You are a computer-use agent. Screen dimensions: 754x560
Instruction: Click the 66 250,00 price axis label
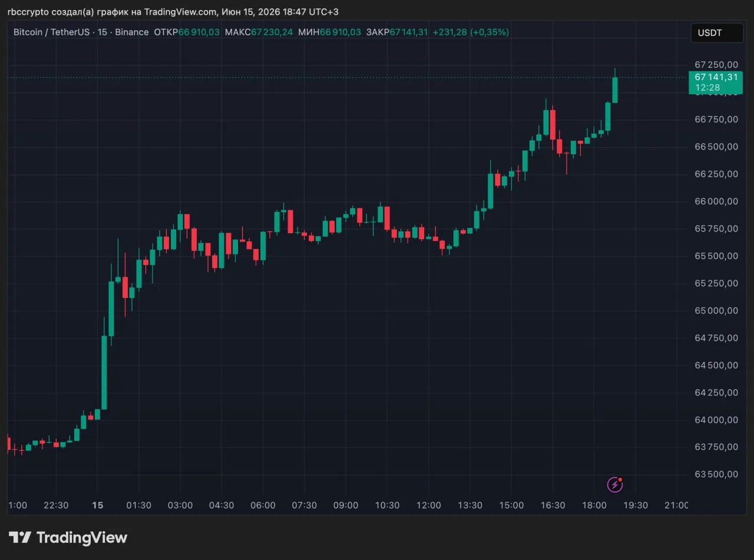click(x=716, y=174)
